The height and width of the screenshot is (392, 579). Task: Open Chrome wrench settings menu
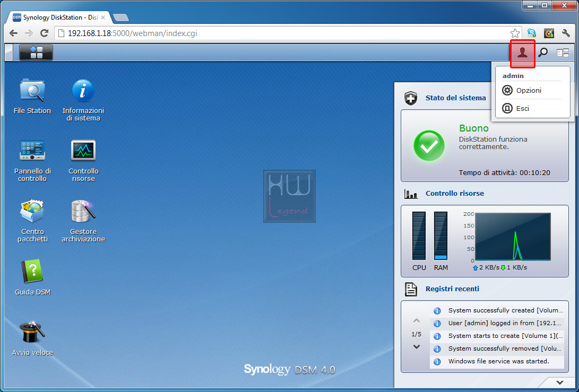click(566, 33)
